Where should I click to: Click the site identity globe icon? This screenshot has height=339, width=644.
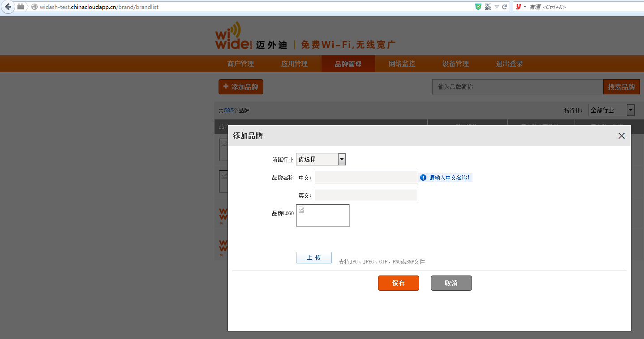coord(34,7)
